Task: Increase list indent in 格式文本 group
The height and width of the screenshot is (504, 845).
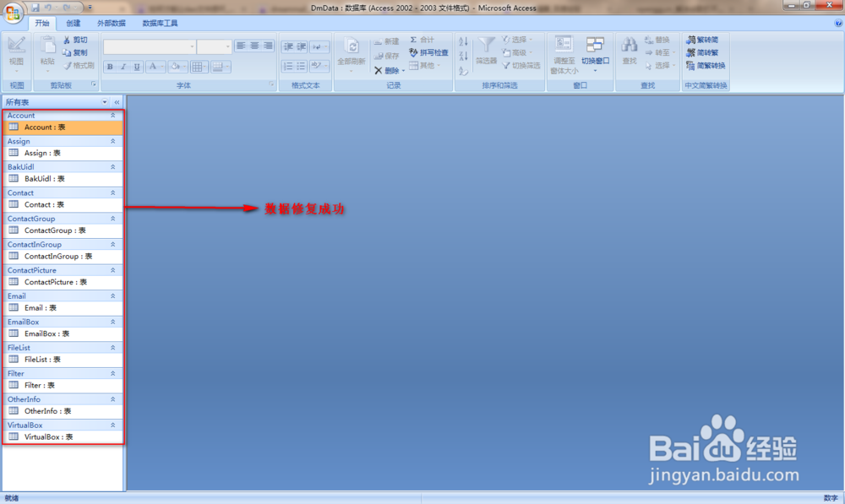Action: pos(302,46)
